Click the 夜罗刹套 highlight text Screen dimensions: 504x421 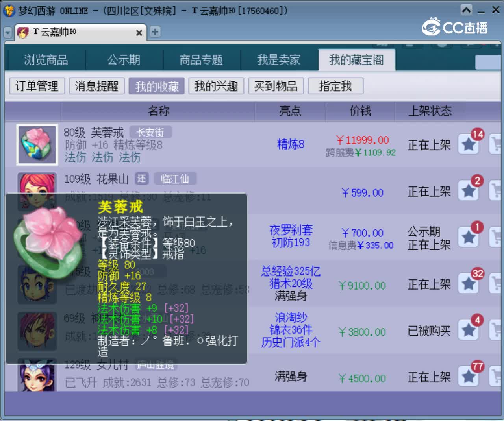click(x=291, y=230)
